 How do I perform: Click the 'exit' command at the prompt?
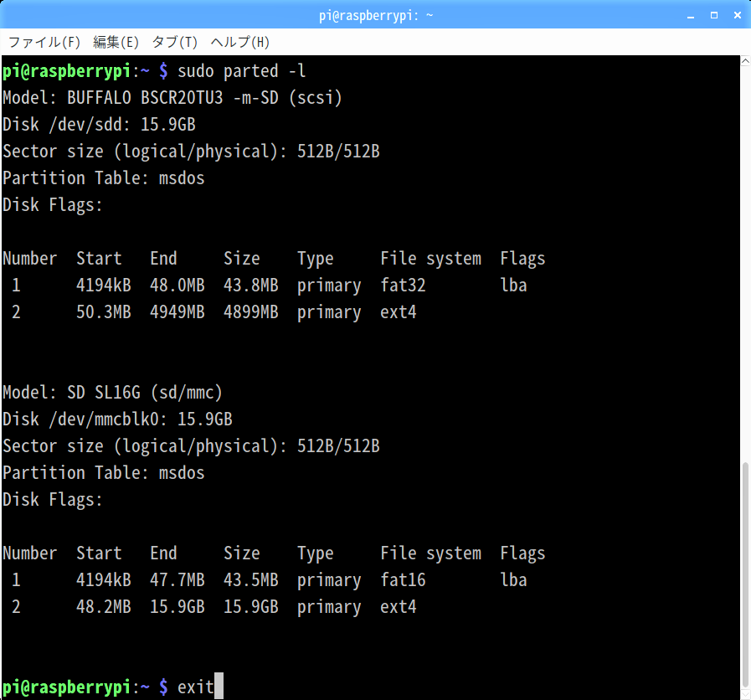(x=195, y=687)
